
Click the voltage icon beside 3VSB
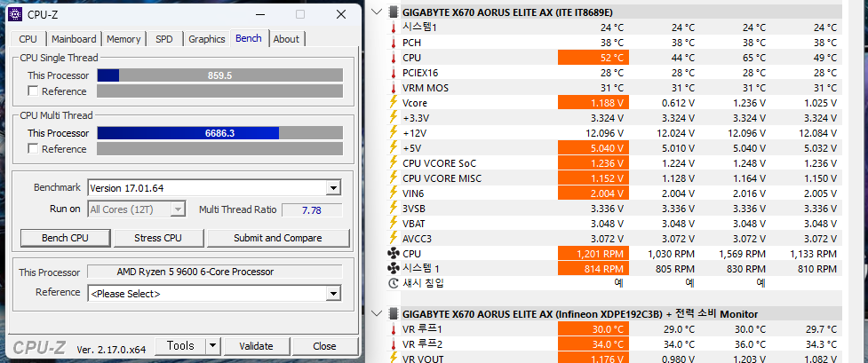click(x=394, y=208)
